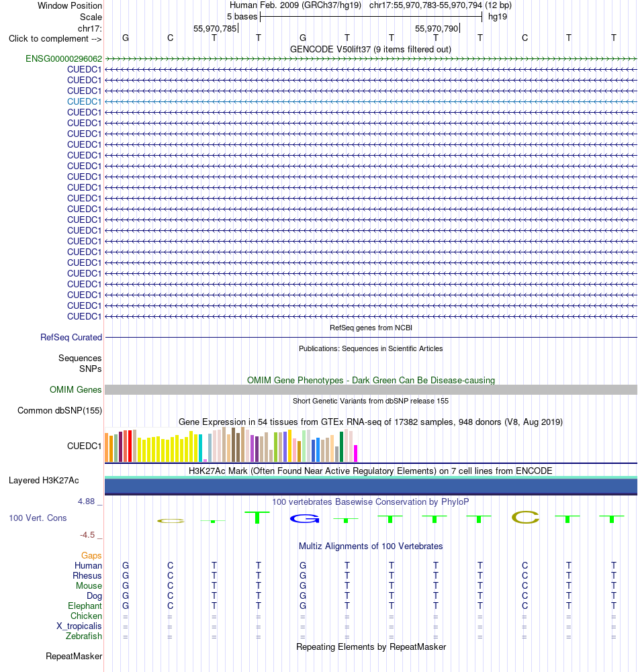Click the 'GENCODE V50lift37 (9 items filtered out)' title
Screen dimensions: 638x672
click(371, 49)
